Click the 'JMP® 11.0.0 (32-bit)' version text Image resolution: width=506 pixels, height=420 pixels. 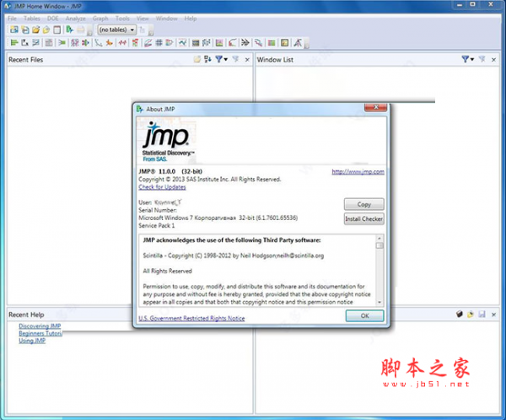coord(170,171)
